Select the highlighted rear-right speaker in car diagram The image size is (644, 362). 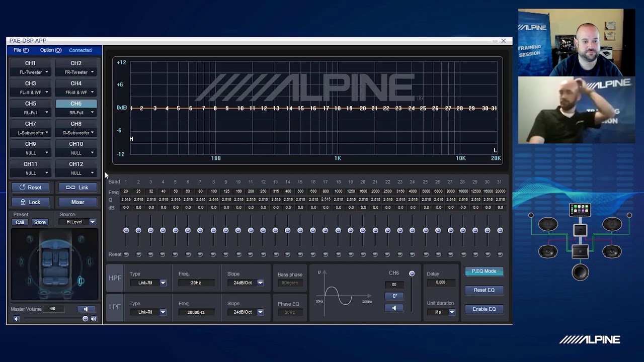80,281
